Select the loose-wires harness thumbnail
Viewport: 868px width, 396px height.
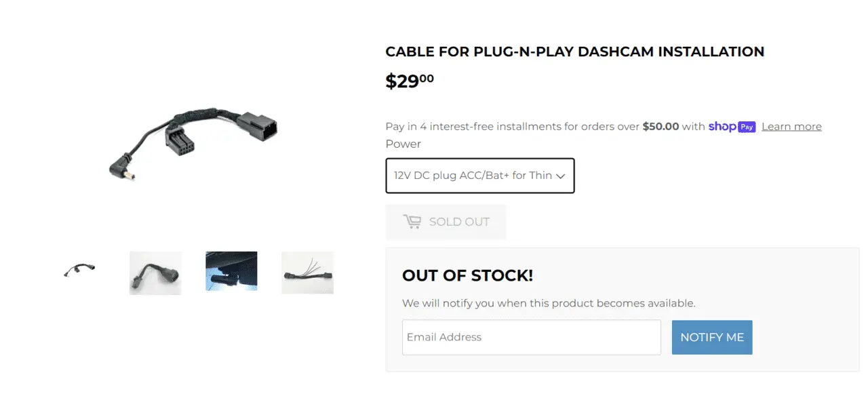[x=307, y=273]
